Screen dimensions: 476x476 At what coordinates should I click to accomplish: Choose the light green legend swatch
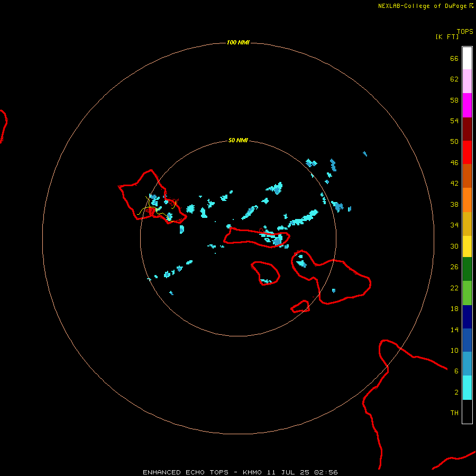pyautogui.click(x=467, y=293)
